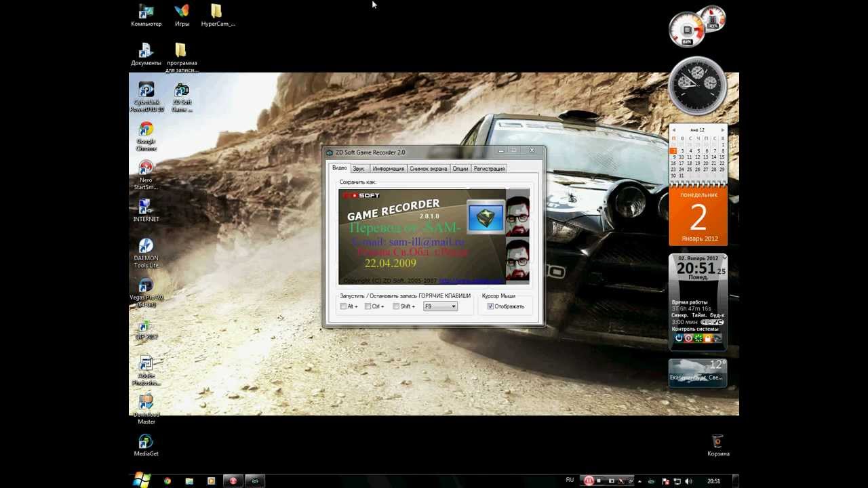Show hidden tray icons arrow

coord(639,481)
